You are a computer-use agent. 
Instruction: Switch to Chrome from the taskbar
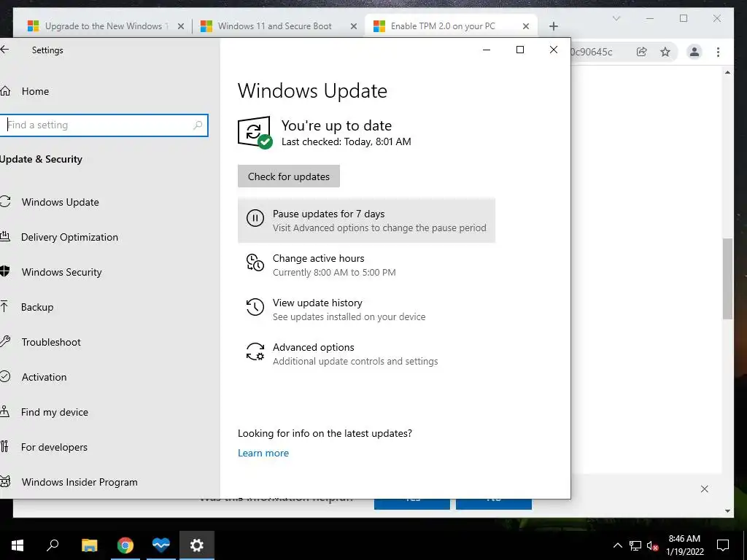coord(125,545)
